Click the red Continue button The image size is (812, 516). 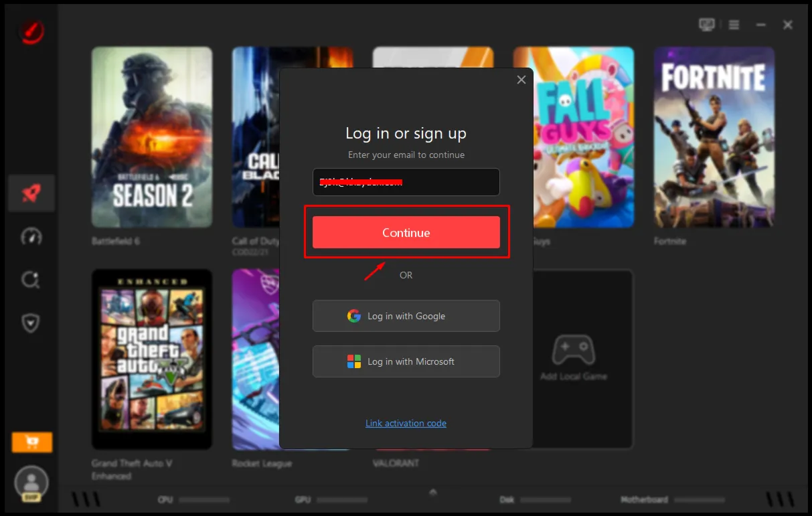tap(406, 232)
